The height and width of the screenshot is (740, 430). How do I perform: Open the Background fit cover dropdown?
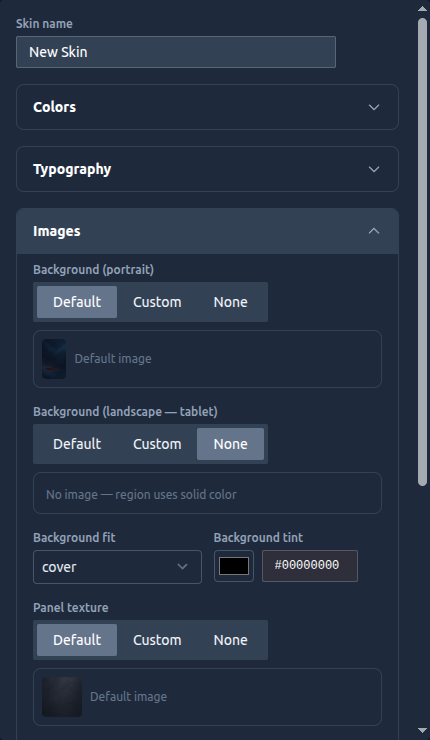coord(118,567)
